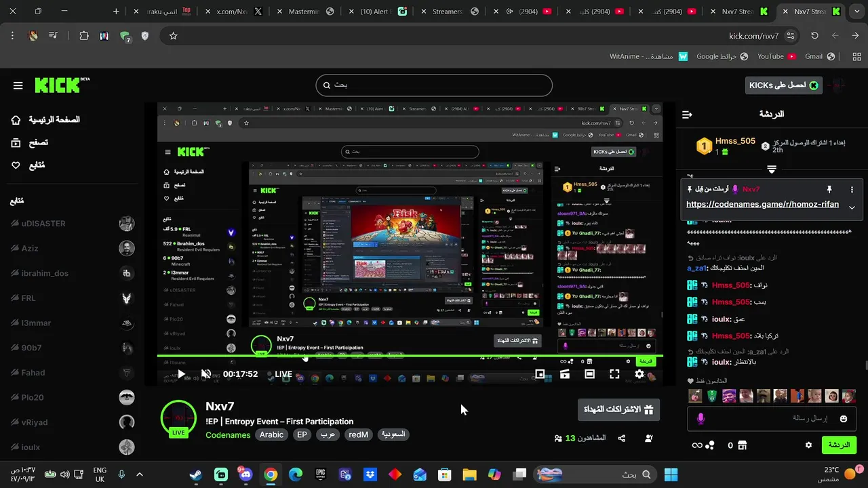This screenshot has width=868, height=488.
Task: Open ibrahim_dos channel in sidebar
Action: [72, 273]
